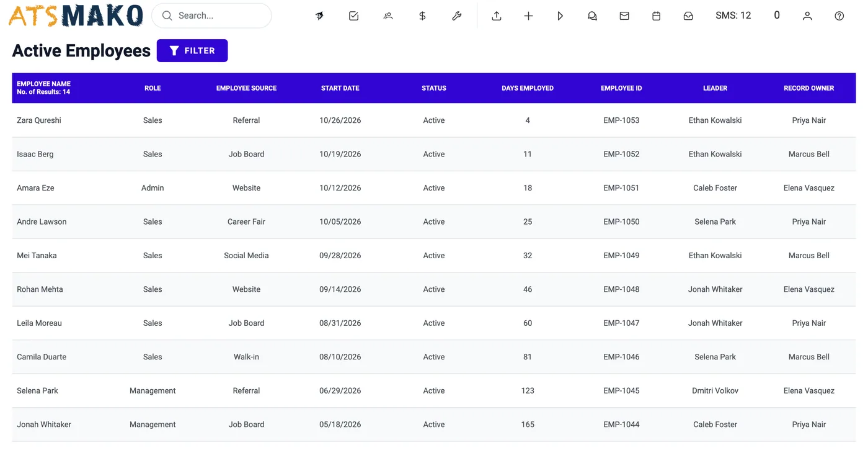
Task: Sort by the STATUS column header
Action: (x=434, y=88)
